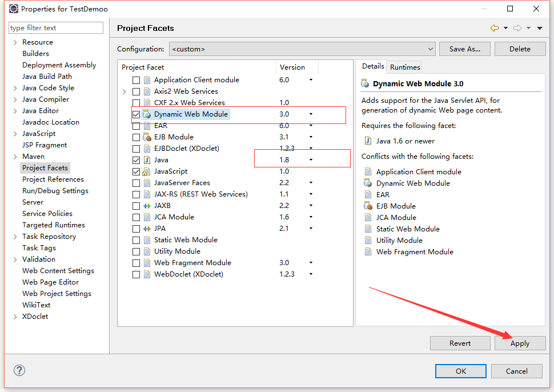This screenshot has width=554, height=392.
Task: Click the Dynamic Web Module 3.0 header icon
Action: (365, 84)
